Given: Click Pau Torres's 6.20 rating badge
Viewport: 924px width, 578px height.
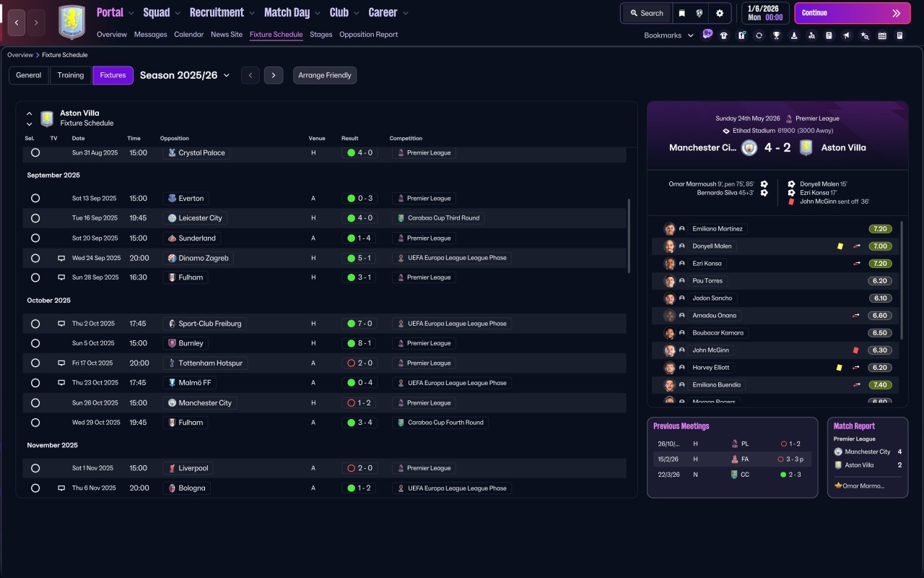Looking at the screenshot, I should click(x=880, y=281).
